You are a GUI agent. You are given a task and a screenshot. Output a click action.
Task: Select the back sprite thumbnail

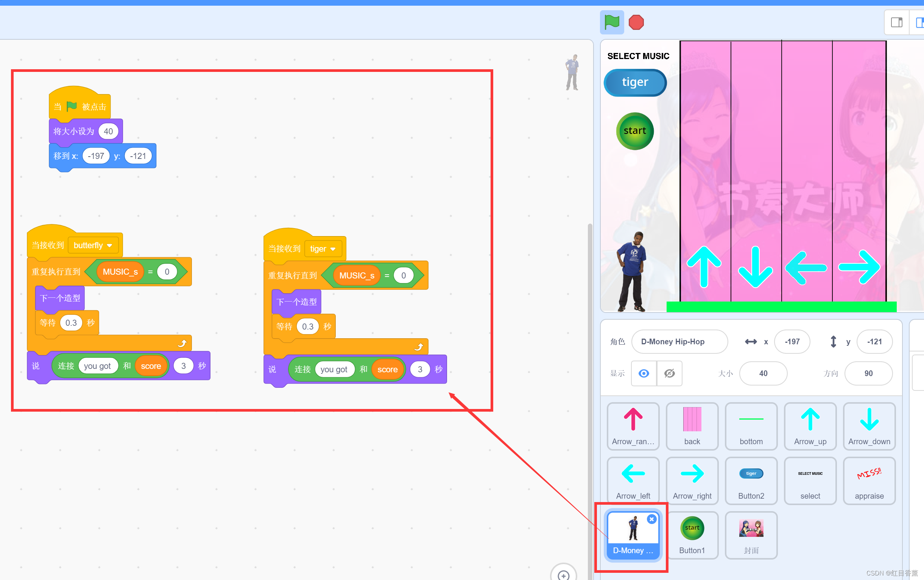[x=692, y=426]
